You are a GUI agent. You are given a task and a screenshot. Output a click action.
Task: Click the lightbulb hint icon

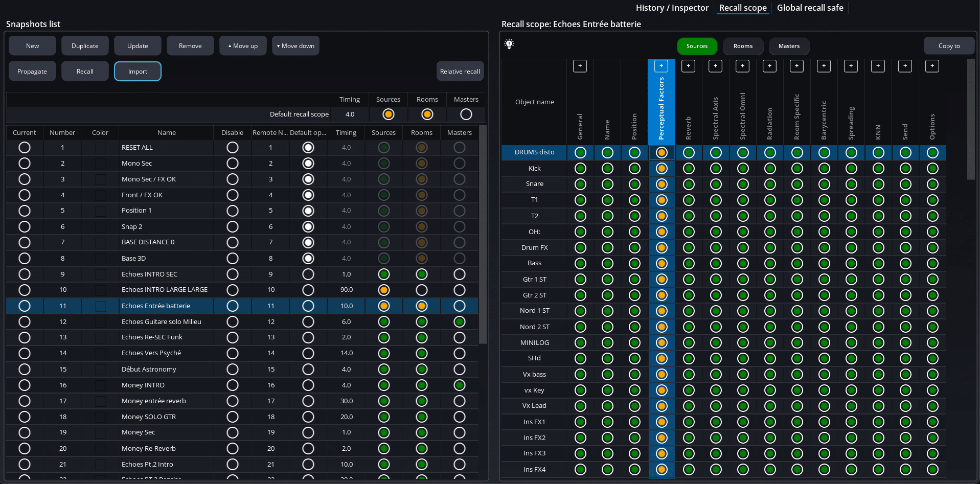coord(509,44)
